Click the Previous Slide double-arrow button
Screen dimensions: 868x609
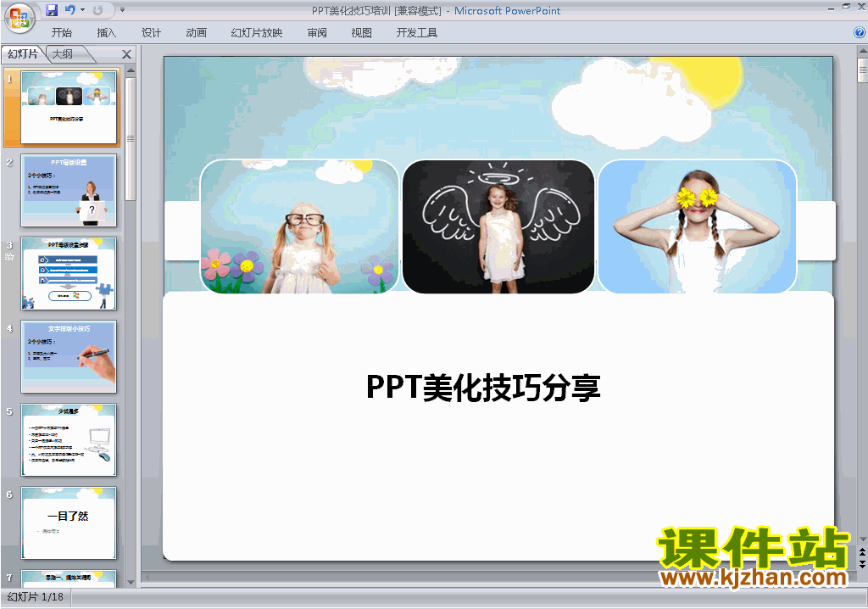(862, 553)
